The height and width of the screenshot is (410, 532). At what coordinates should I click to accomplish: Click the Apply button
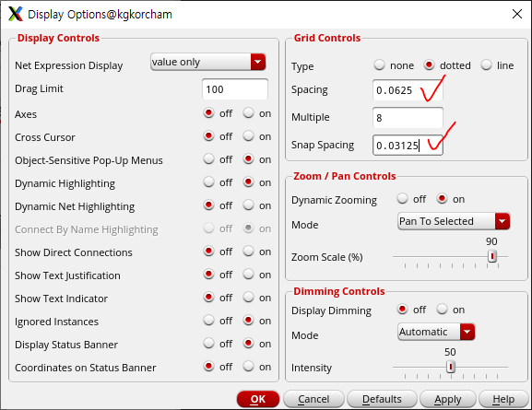coord(448,399)
